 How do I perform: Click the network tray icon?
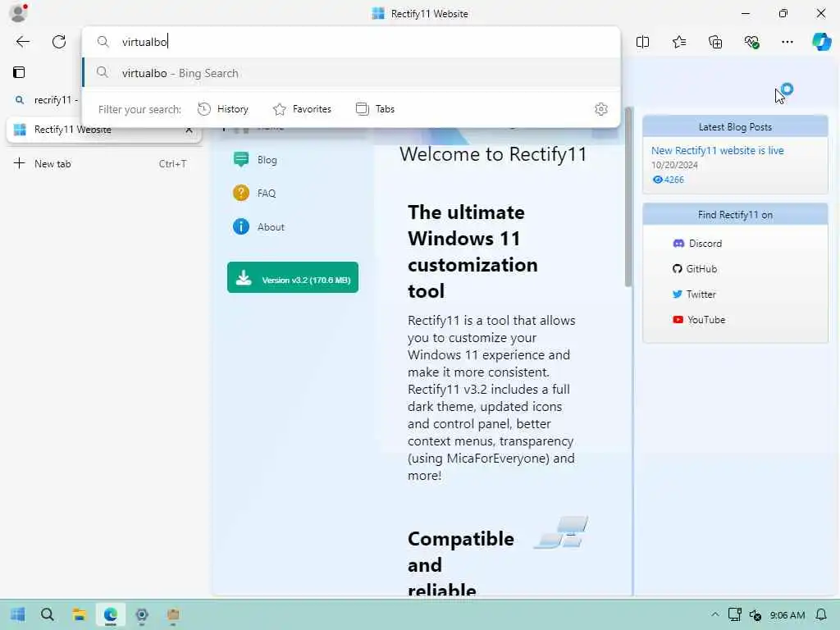(x=734, y=614)
